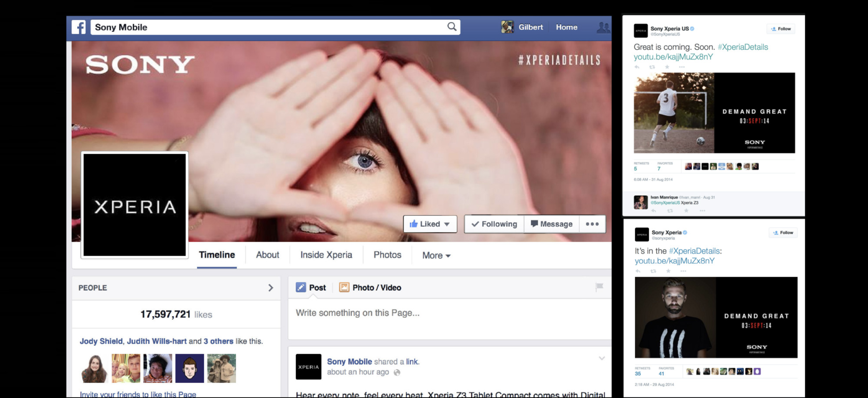
Task: Click Xperia avatar on shared link post
Action: click(x=308, y=367)
